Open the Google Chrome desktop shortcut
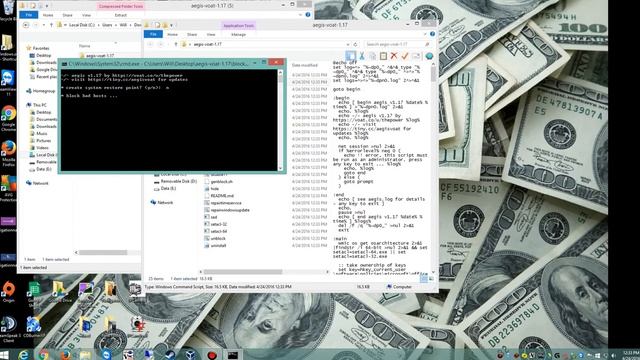This screenshot has height=360, width=640. pos(9,118)
